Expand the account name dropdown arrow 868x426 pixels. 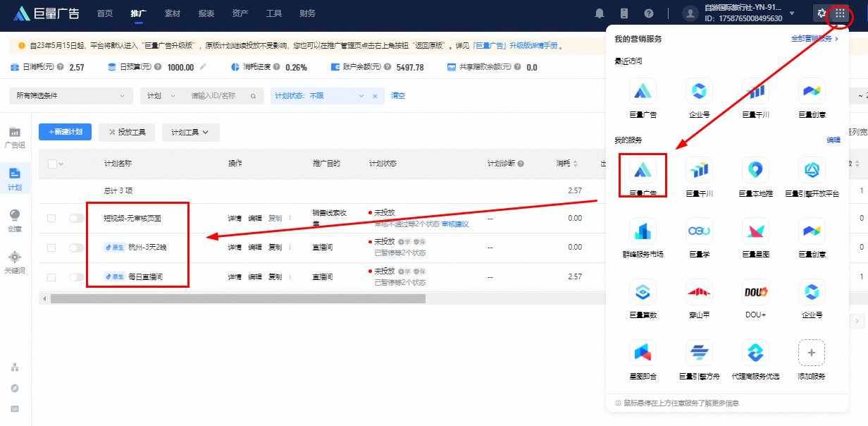click(792, 13)
